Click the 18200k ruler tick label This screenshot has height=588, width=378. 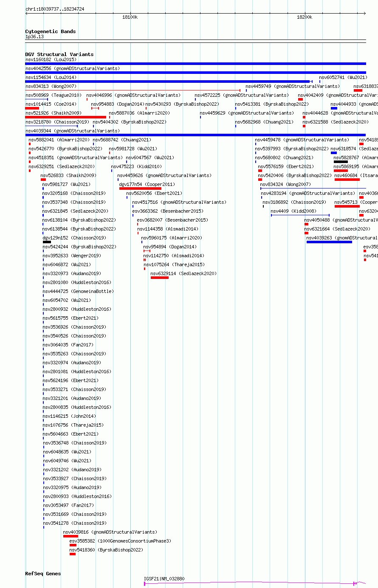pyautogui.click(x=305, y=17)
